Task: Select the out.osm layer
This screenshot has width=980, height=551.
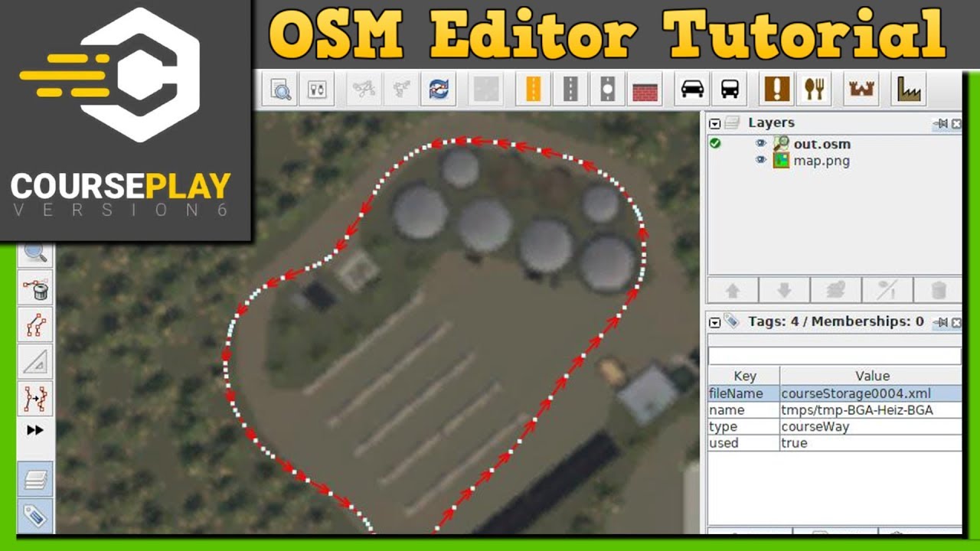Action: click(822, 144)
